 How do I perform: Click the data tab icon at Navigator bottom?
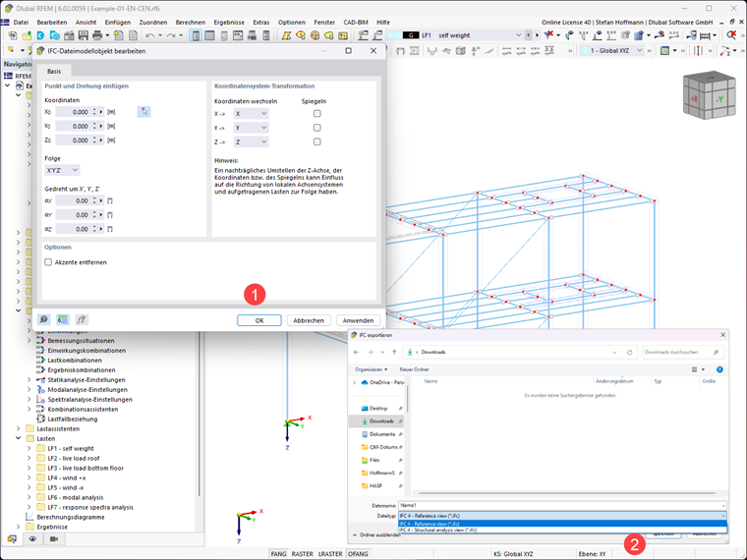tap(12, 539)
